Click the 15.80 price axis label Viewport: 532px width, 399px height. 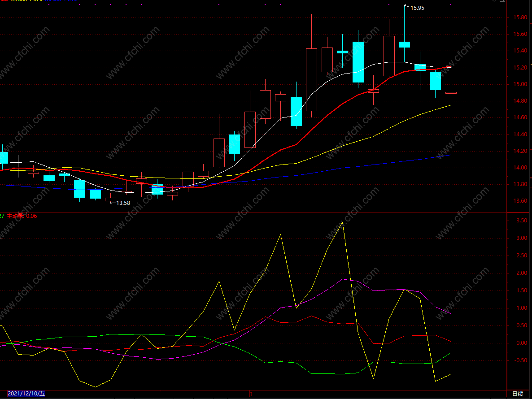click(x=520, y=17)
